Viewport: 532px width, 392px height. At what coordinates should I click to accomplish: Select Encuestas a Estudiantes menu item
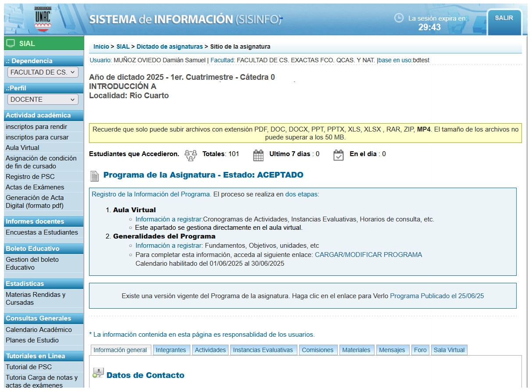pos(42,232)
